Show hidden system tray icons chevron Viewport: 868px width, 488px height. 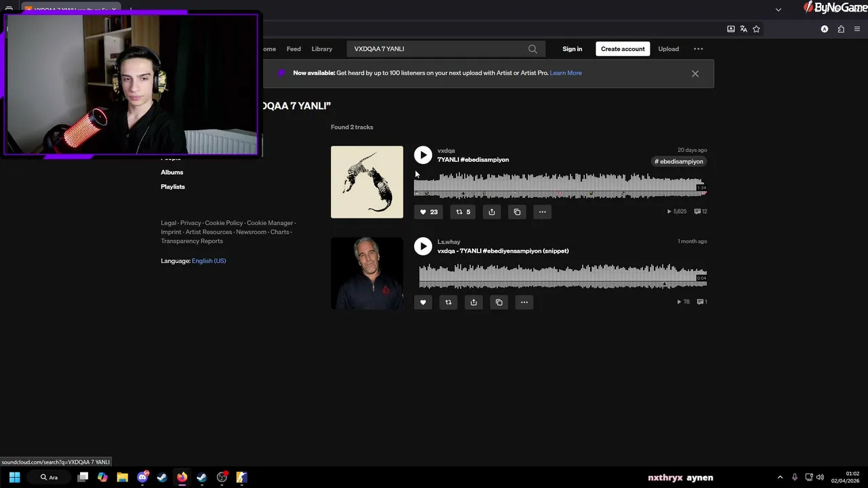click(x=780, y=477)
